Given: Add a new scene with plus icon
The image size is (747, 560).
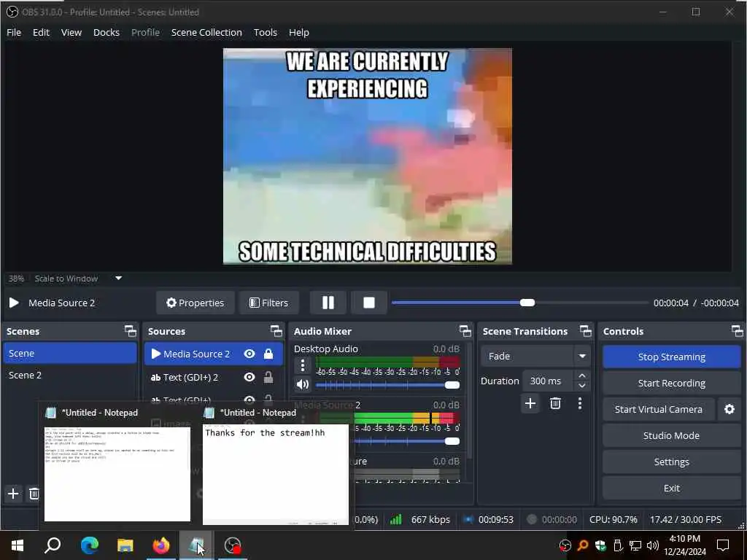Looking at the screenshot, I should pyautogui.click(x=13, y=494).
